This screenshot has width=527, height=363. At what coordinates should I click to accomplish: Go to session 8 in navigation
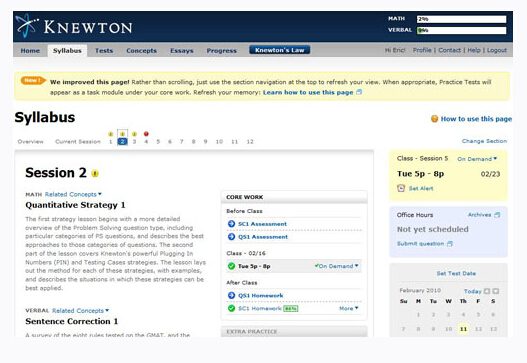pos(194,142)
